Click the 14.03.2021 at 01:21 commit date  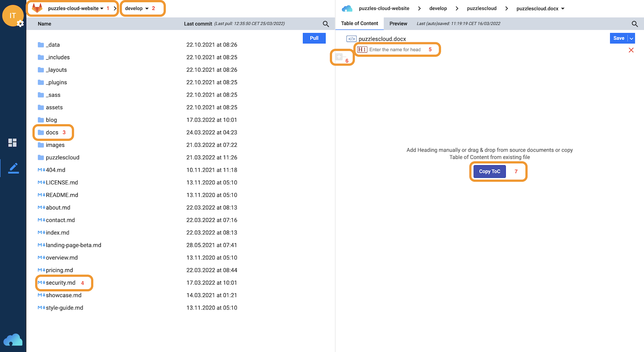click(x=212, y=295)
